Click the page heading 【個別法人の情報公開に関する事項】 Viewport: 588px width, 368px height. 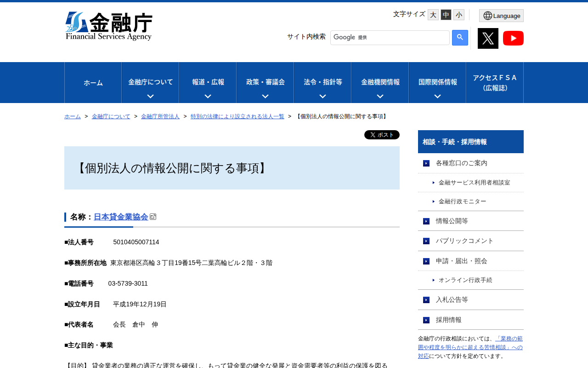coord(171,168)
